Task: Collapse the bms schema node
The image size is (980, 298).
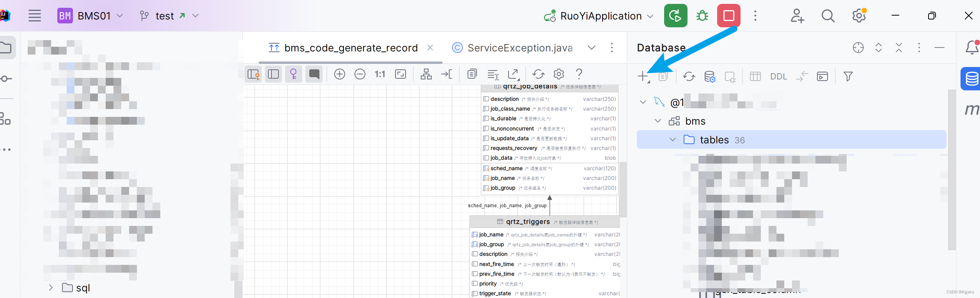Action: point(658,121)
